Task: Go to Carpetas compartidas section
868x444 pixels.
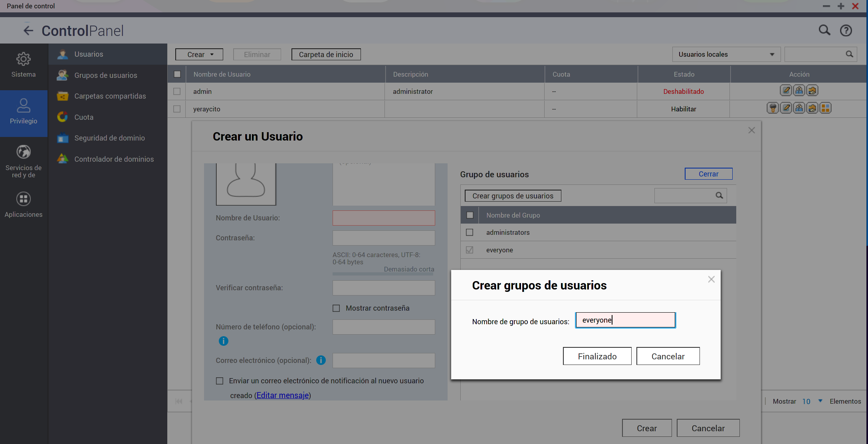Action: [110, 96]
